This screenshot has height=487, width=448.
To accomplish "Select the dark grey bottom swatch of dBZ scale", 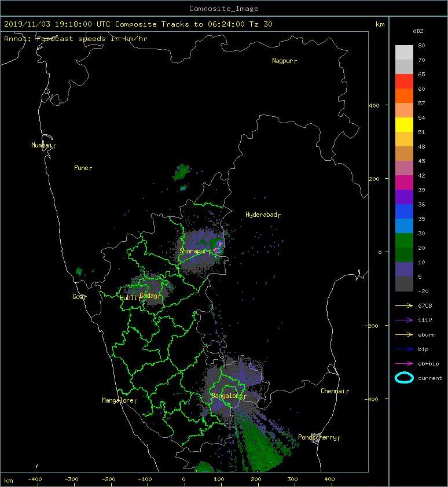I will point(404,284).
